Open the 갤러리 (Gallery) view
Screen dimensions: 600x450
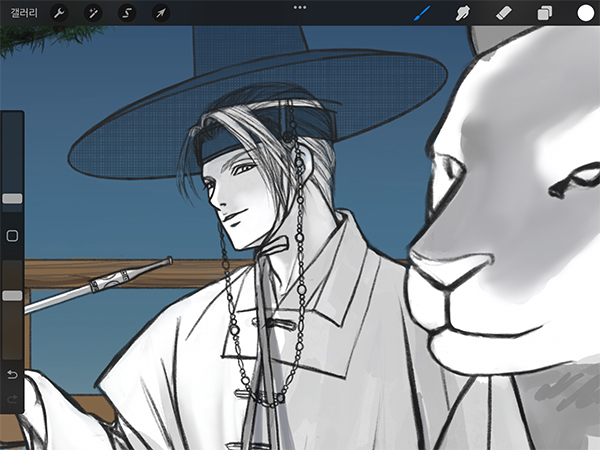coord(24,13)
